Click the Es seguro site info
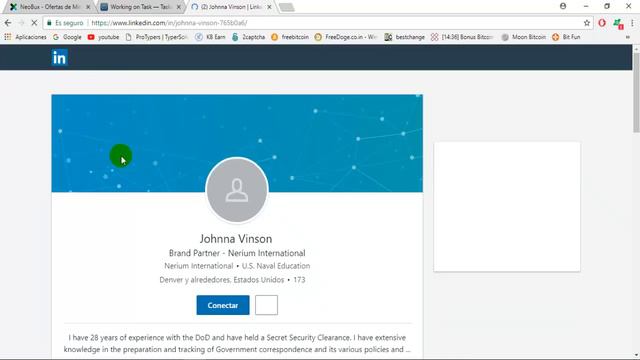Viewport: 640px width, 360px height. point(65,23)
